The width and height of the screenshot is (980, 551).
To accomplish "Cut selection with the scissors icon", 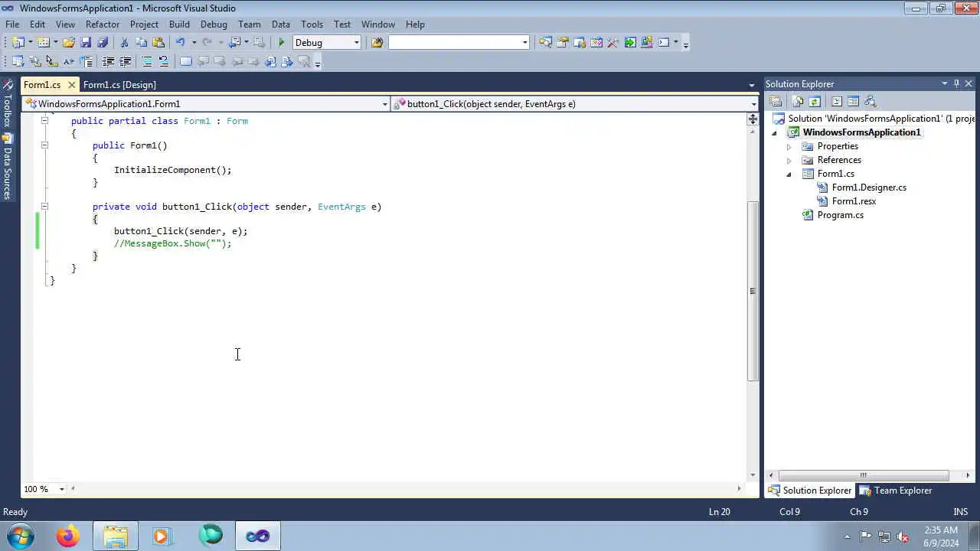I will (124, 43).
